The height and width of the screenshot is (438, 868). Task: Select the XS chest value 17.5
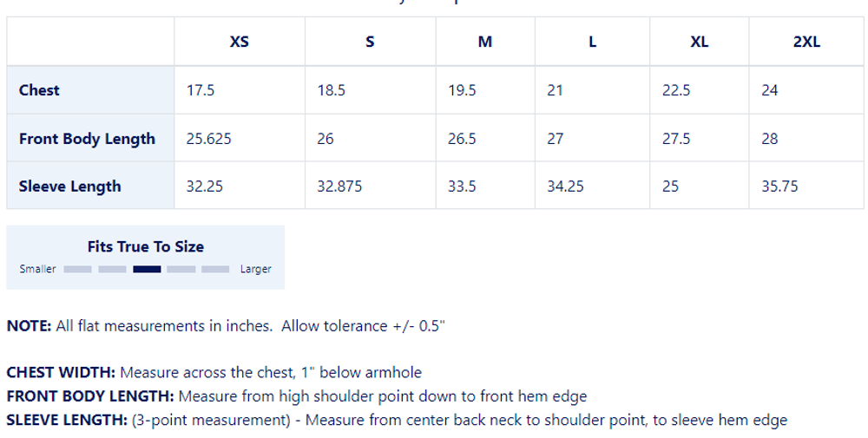tap(201, 90)
